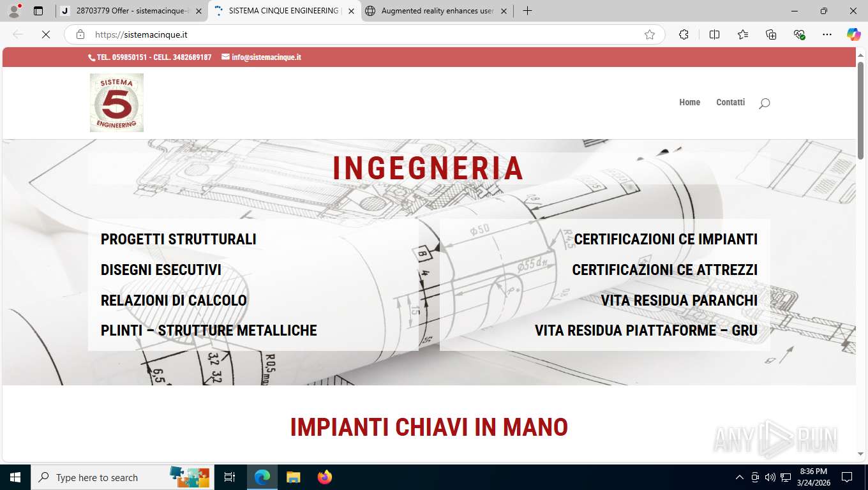Close the Augmented reality tab
Screen dimensions: 868x490
tap(504, 11)
